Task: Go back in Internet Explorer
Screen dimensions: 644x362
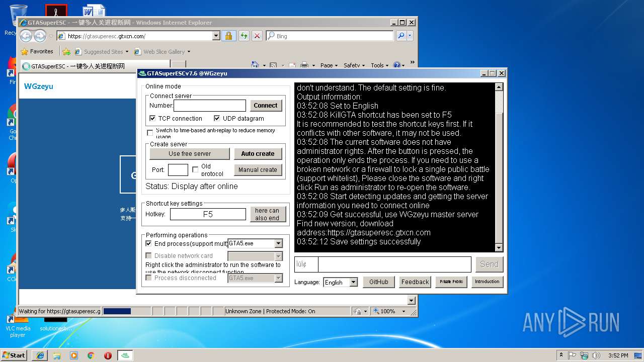Action: pyautogui.click(x=26, y=36)
